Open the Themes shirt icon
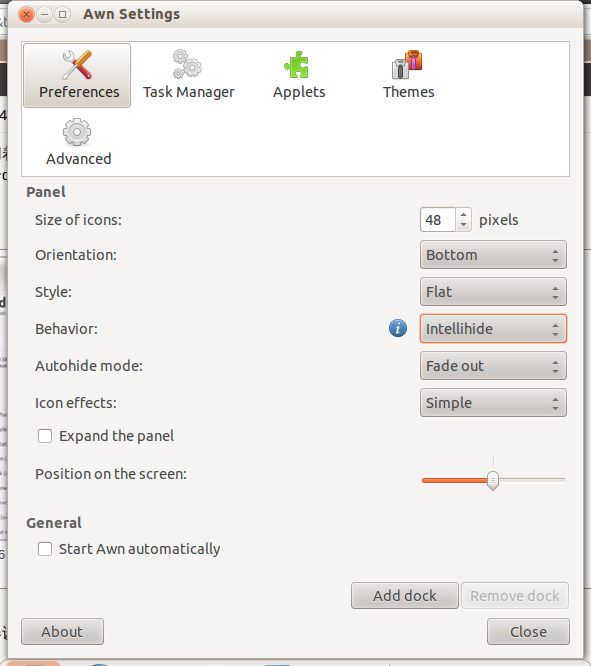Viewport: 591px width, 666px height. pyautogui.click(x=407, y=65)
